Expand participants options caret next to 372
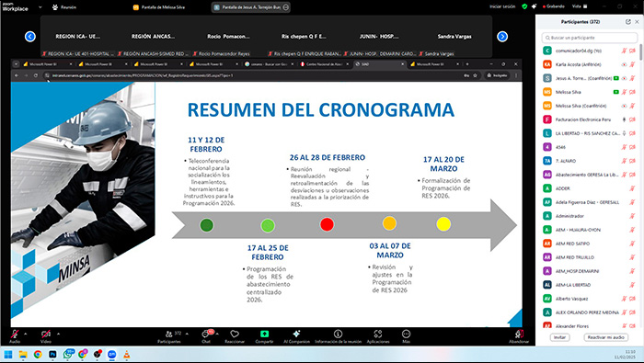Viewport: 644px width, 363px height. click(187, 334)
